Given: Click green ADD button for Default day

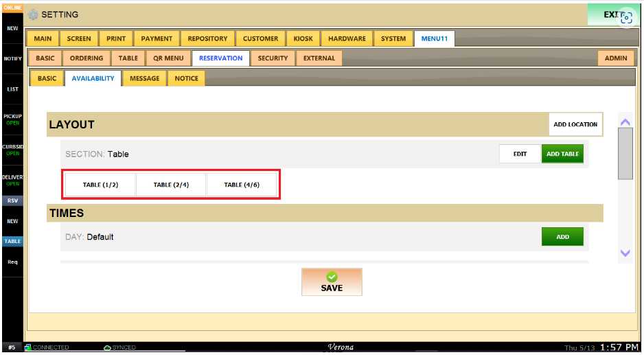Looking at the screenshot, I should click(562, 237).
